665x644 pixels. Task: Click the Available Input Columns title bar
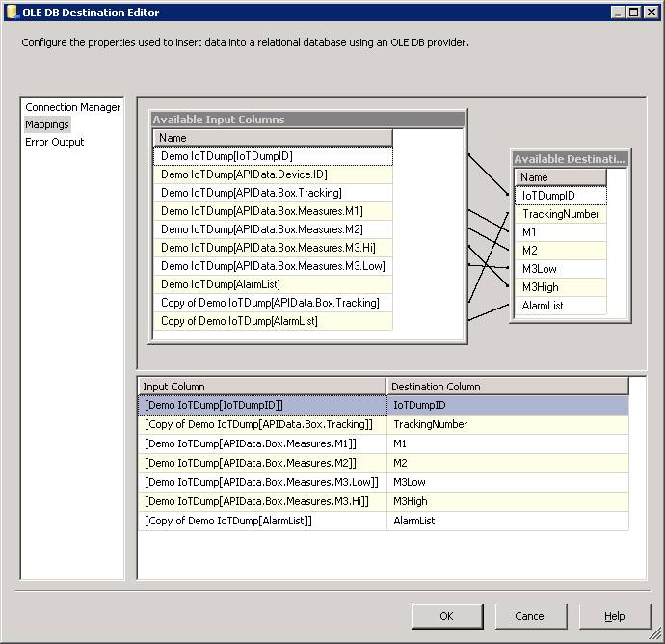307,120
